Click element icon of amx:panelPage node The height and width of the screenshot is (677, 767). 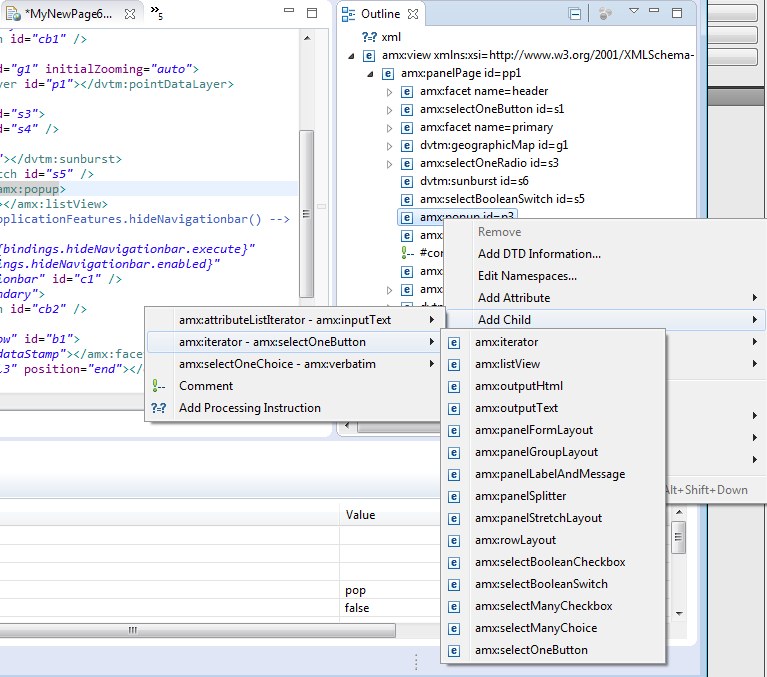(x=387, y=74)
